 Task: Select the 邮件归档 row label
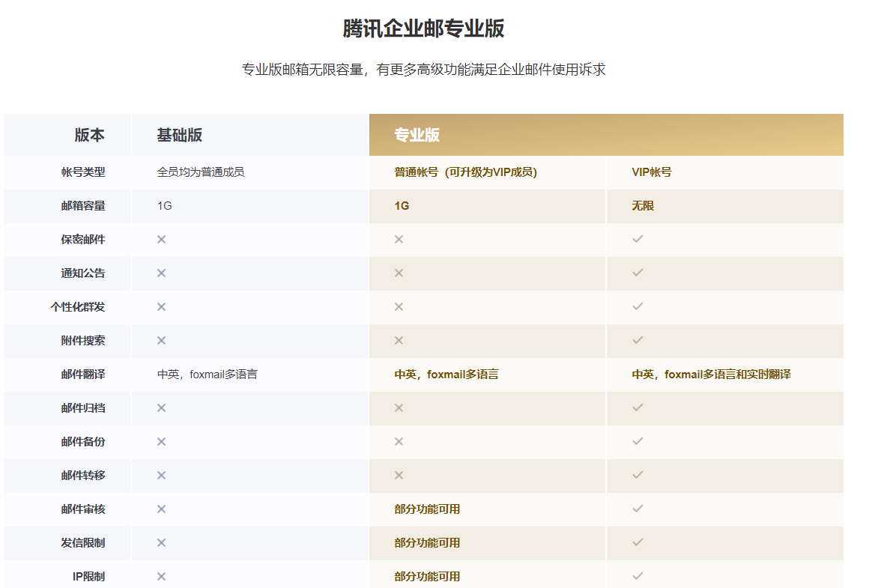tap(83, 408)
